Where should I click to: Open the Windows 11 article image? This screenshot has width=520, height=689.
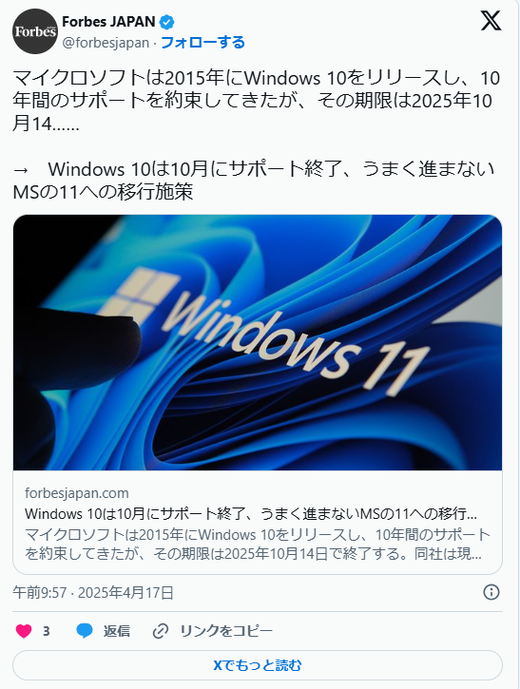258,342
